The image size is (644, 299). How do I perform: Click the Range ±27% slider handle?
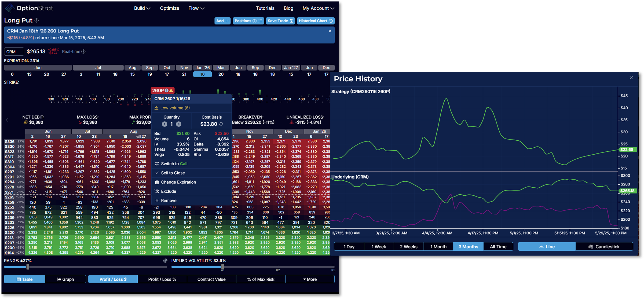[28, 267]
